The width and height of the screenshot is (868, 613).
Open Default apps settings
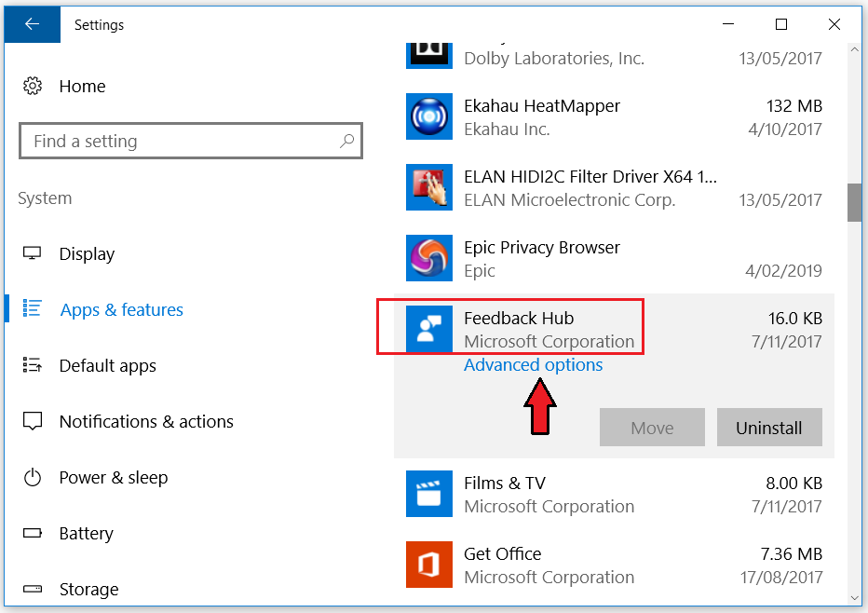tap(107, 366)
